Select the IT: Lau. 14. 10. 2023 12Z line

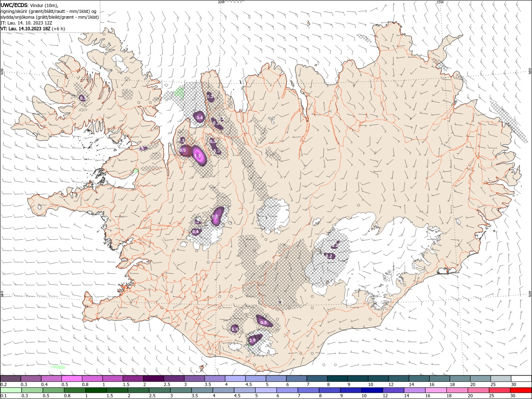pos(26,23)
